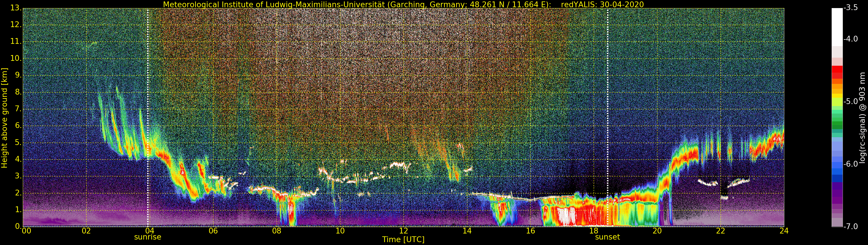This screenshot has width=868, height=245.
Task: Click the time axis tick label '06'
Action: 213,231
